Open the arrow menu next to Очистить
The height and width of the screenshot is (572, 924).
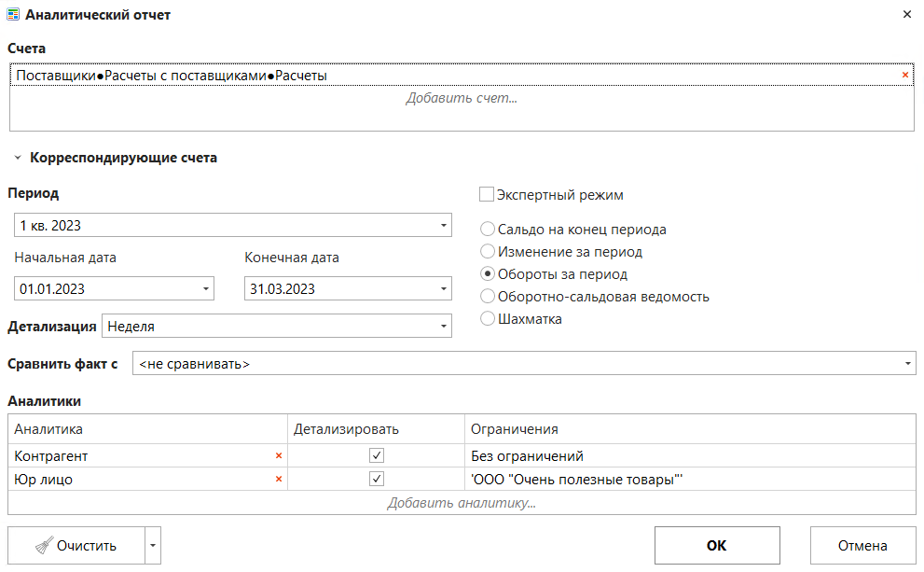[x=154, y=546]
